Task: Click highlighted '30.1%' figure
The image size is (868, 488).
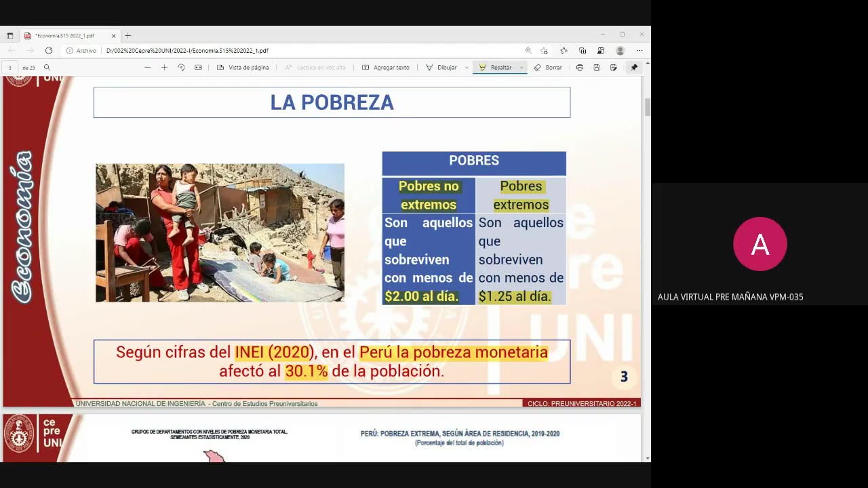Action: point(307,371)
